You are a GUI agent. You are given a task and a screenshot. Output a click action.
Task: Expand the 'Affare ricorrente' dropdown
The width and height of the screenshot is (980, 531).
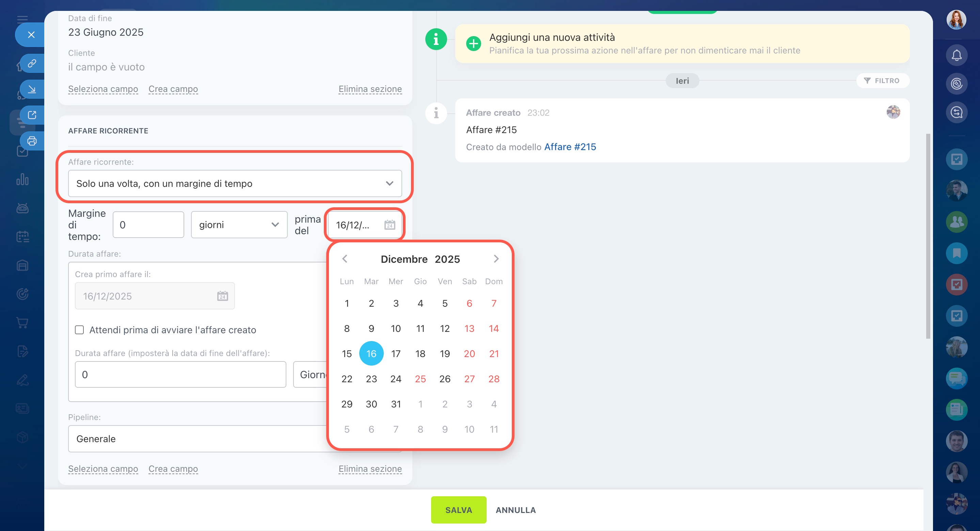235,183
